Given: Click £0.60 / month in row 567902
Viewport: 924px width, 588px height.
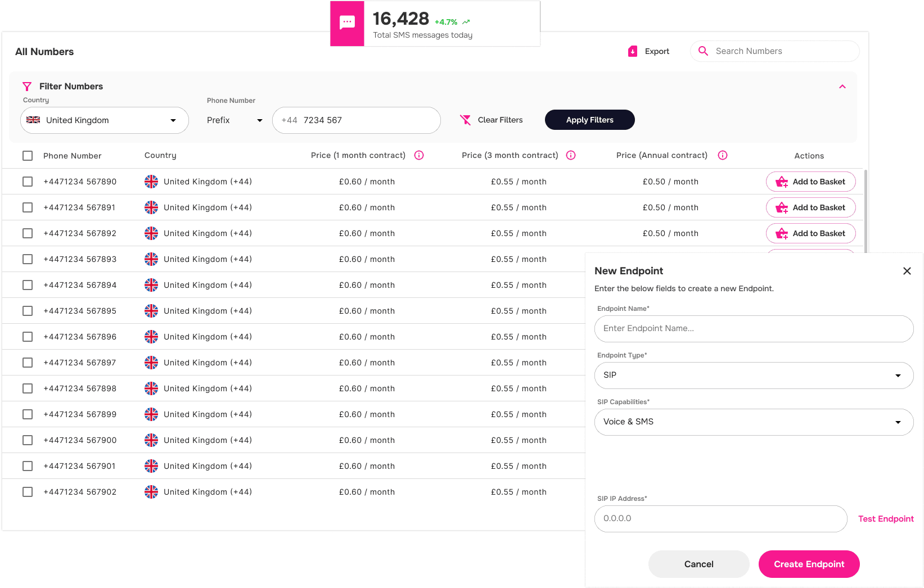Looking at the screenshot, I should [x=367, y=492].
